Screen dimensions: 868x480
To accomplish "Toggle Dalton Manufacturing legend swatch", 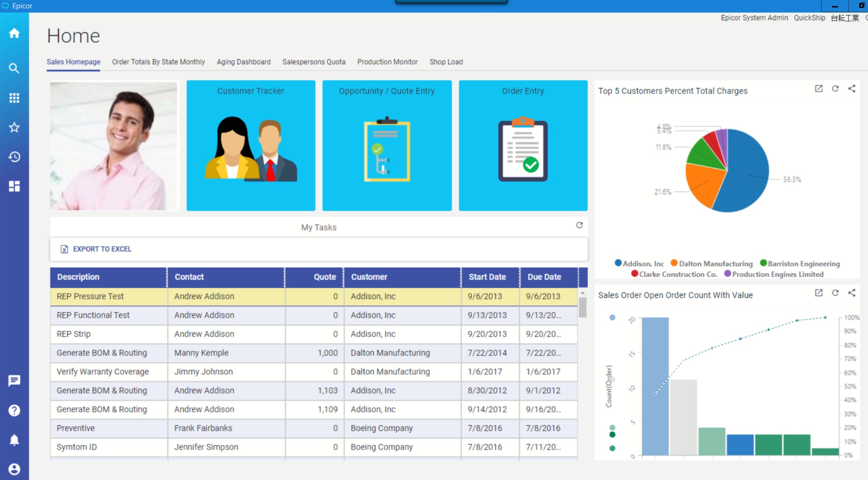I will (x=674, y=263).
